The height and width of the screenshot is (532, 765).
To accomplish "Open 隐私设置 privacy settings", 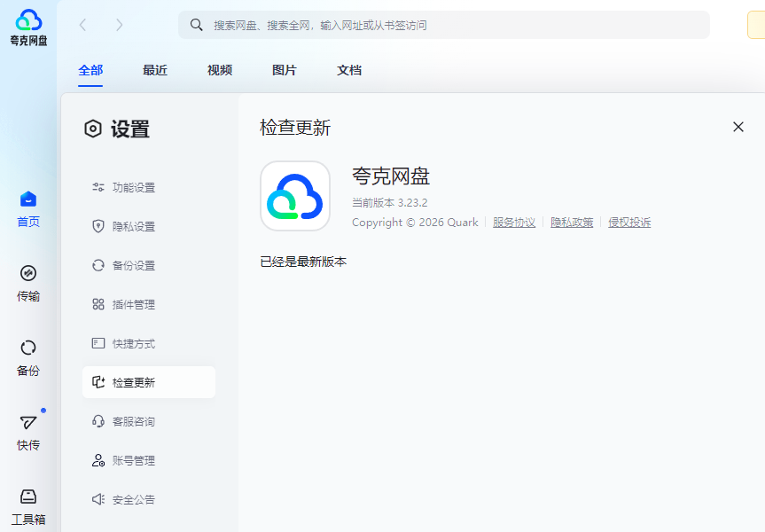I will pos(131,226).
